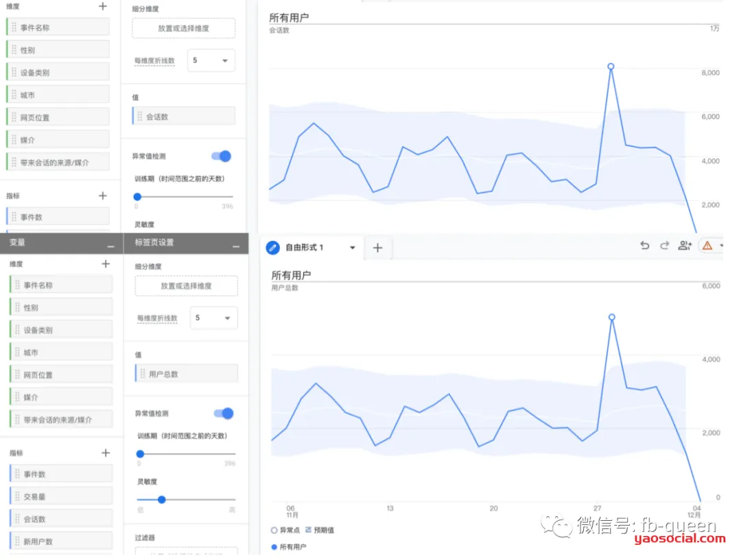Click the 预期值 legend entry
This screenshot has width=741, height=560.
click(x=320, y=530)
